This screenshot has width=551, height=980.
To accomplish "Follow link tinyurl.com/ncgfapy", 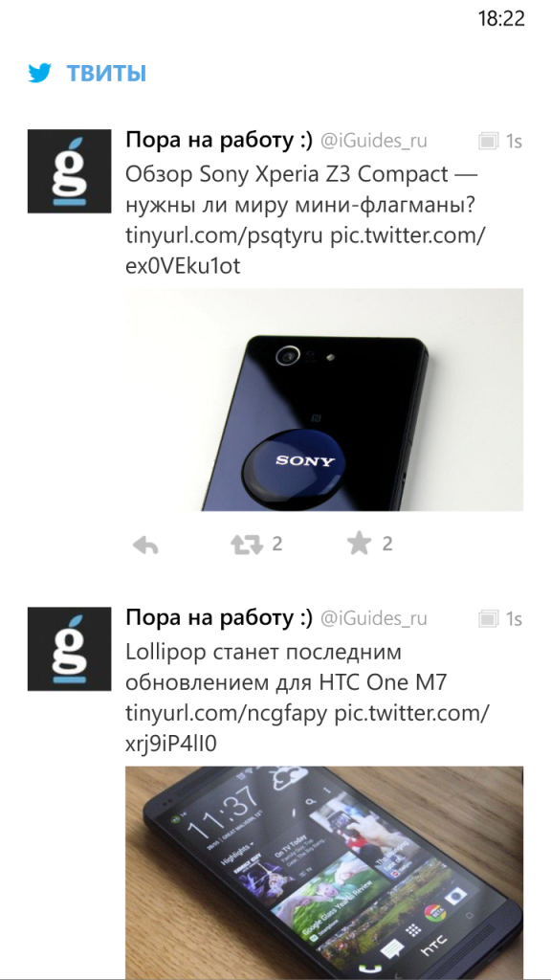I will point(226,714).
